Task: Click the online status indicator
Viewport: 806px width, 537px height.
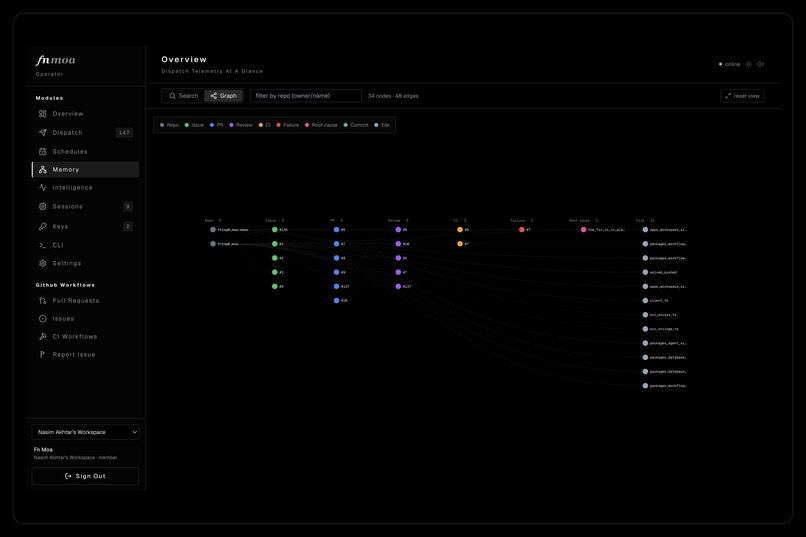Action: (729, 64)
